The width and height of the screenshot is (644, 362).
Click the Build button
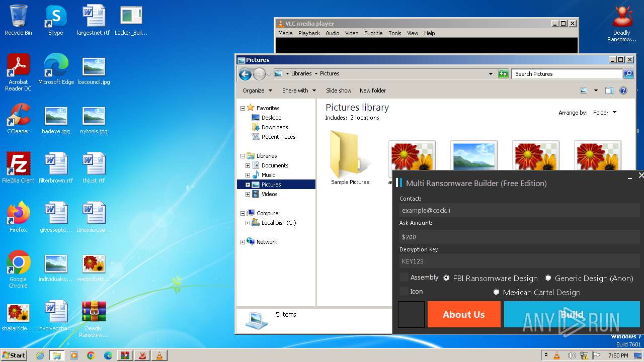tap(572, 314)
